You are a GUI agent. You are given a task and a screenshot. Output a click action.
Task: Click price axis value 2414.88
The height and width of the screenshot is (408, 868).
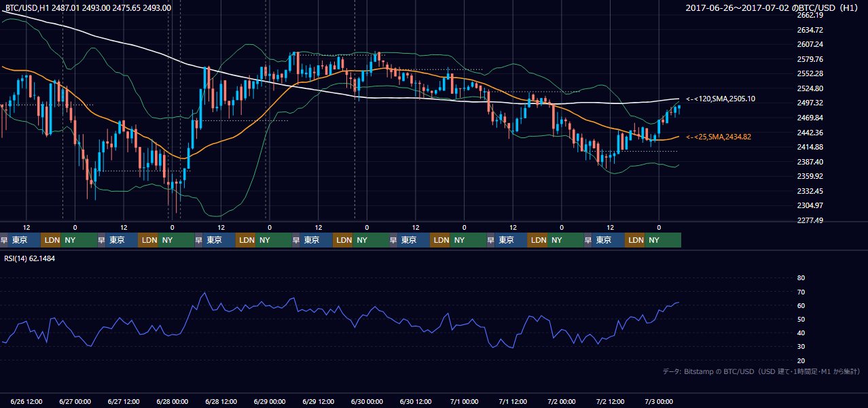810,147
